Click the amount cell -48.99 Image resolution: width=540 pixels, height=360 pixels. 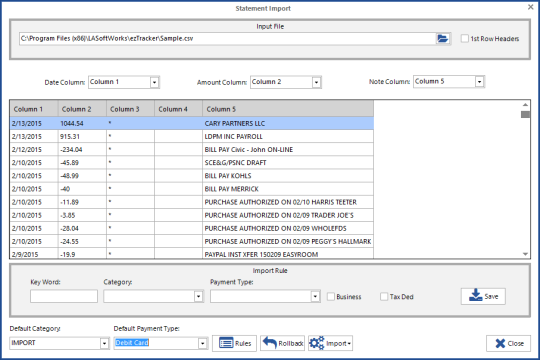pyautogui.click(x=82, y=176)
